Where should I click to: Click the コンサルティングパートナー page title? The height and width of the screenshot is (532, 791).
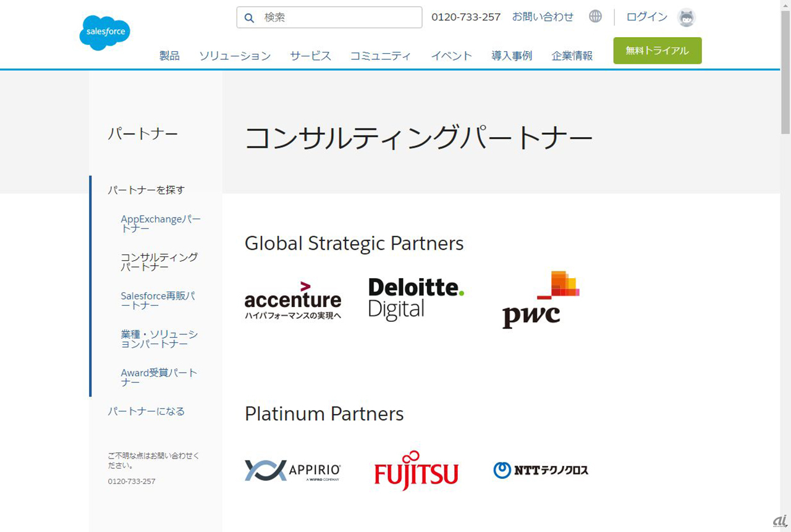[x=419, y=138]
